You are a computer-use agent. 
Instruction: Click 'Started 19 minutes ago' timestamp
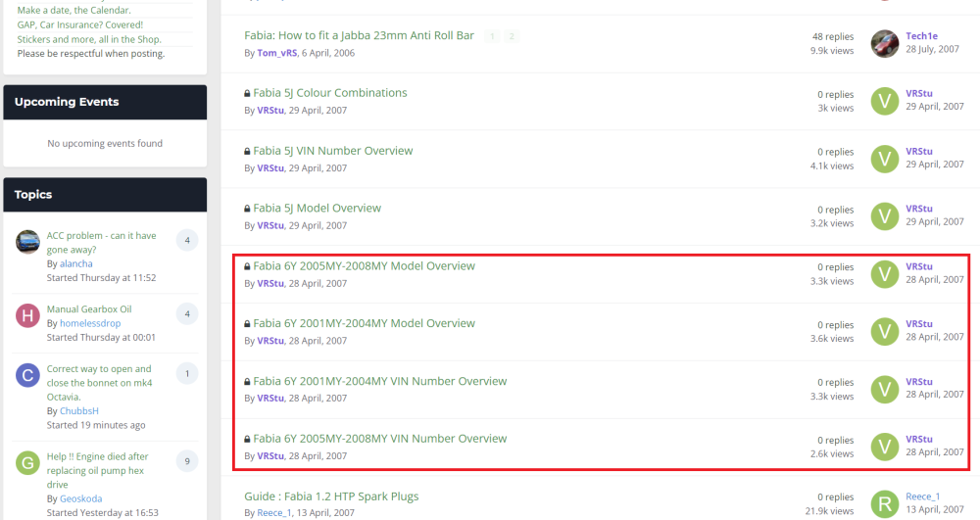[x=96, y=425]
